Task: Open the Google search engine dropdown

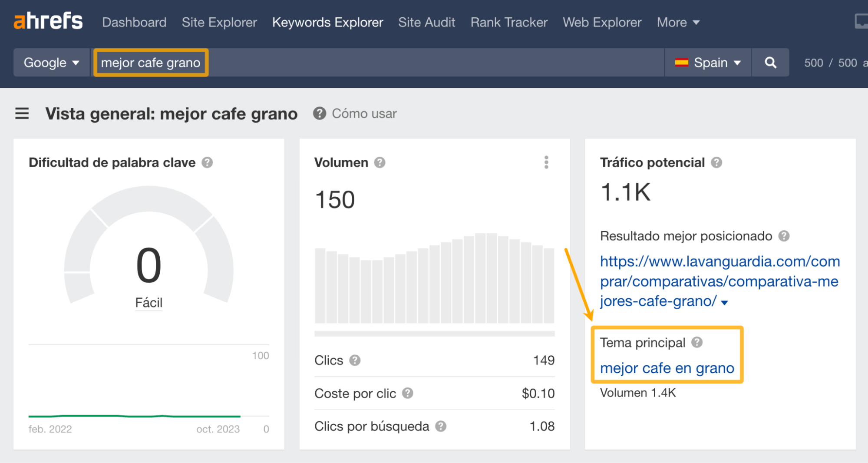Action: click(51, 63)
